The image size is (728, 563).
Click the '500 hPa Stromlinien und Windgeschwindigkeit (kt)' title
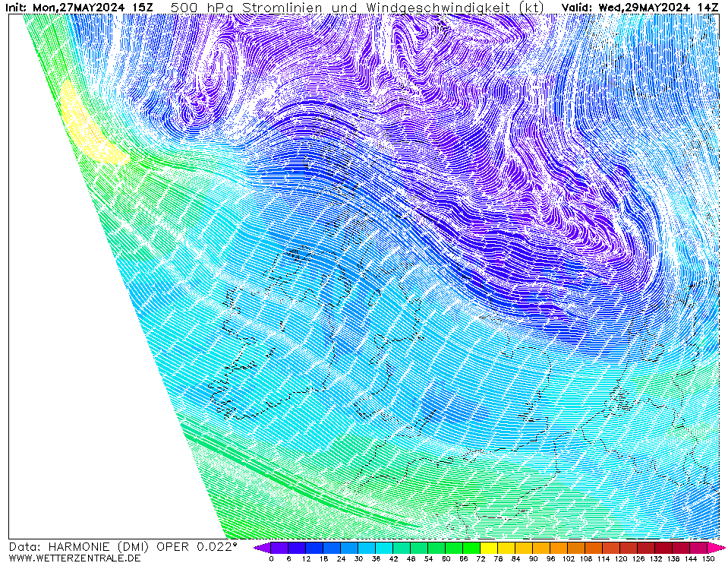(358, 8)
